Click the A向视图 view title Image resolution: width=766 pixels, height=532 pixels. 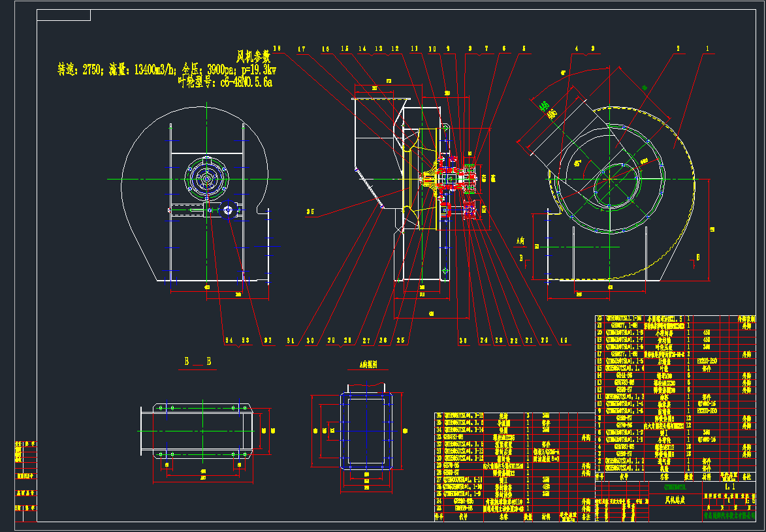369,366
